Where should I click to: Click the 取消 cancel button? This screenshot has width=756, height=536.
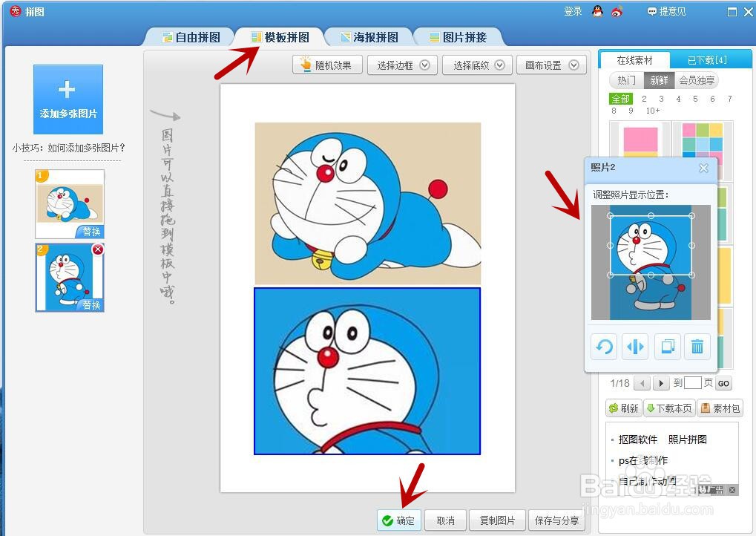[x=445, y=520]
